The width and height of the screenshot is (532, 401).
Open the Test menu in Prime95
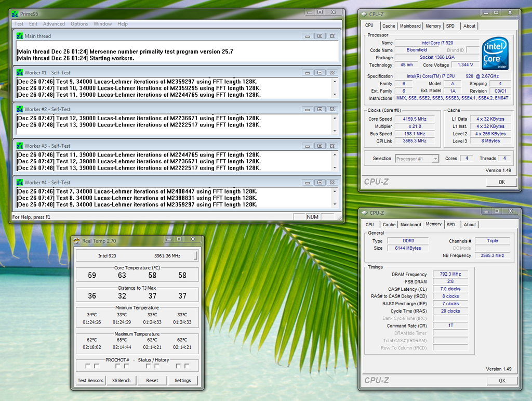[19, 24]
